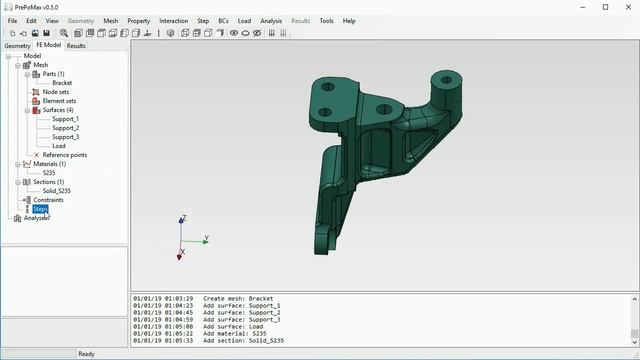640x360 pixels.
Task: Click the Reference points cross icon
Action: click(x=36, y=155)
